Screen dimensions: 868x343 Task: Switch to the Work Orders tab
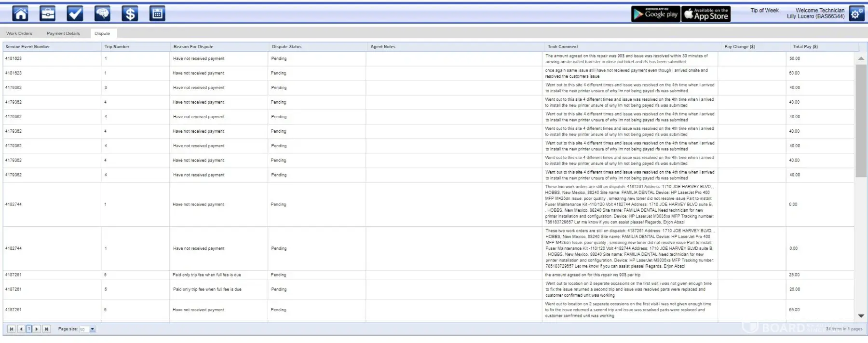coord(19,34)
